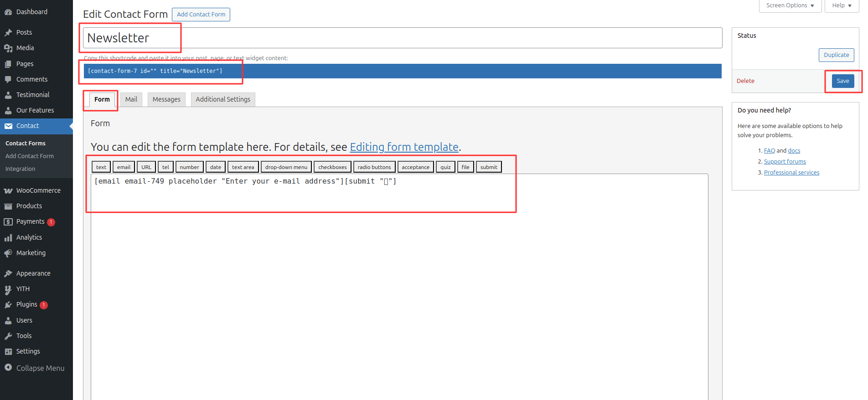
Task: Click the Collapse Menu arrow icon
Action: tap(8, 368)
